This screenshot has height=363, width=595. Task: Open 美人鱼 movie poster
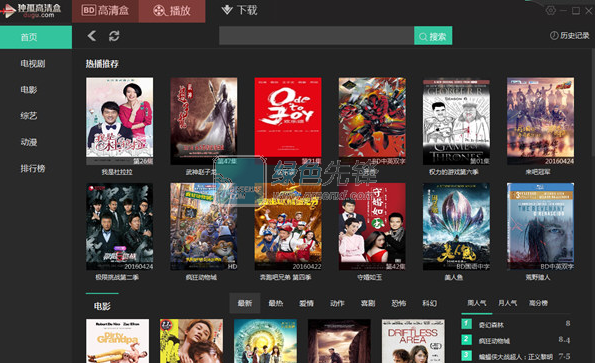456,226
